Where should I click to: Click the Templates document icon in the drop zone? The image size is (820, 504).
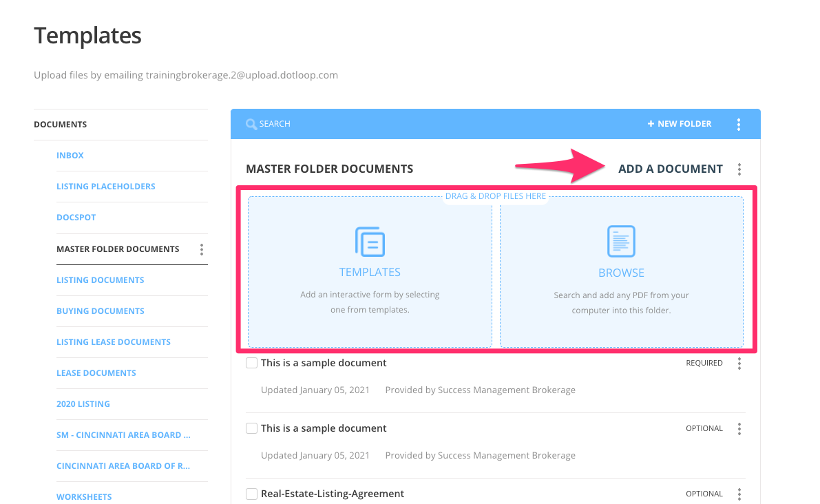(370, 242)
